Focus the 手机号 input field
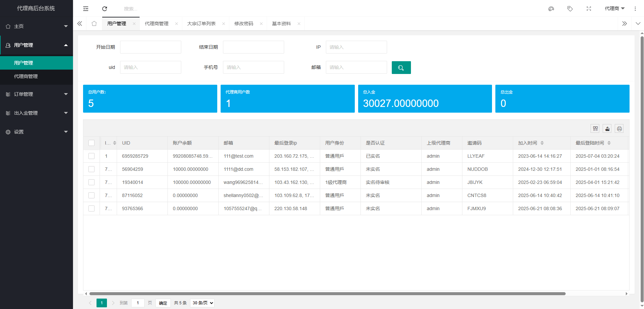644x309 pixels. pos(254,67)
